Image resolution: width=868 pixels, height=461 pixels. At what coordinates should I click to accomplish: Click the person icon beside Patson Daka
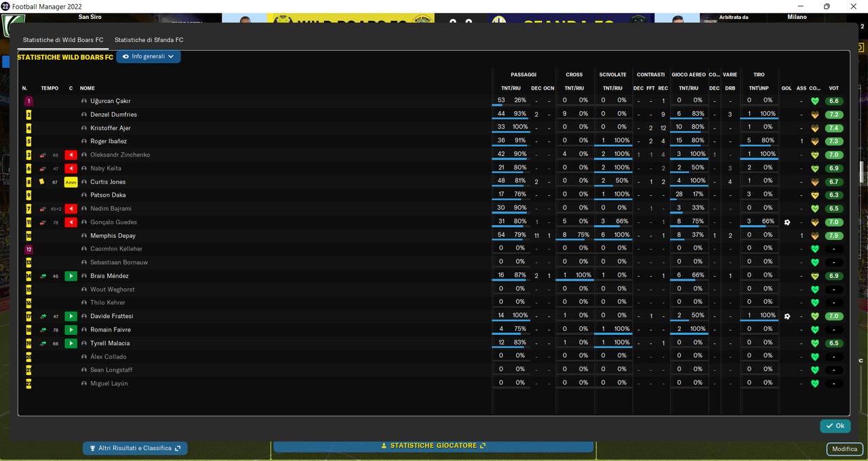(x=84, y=195)
